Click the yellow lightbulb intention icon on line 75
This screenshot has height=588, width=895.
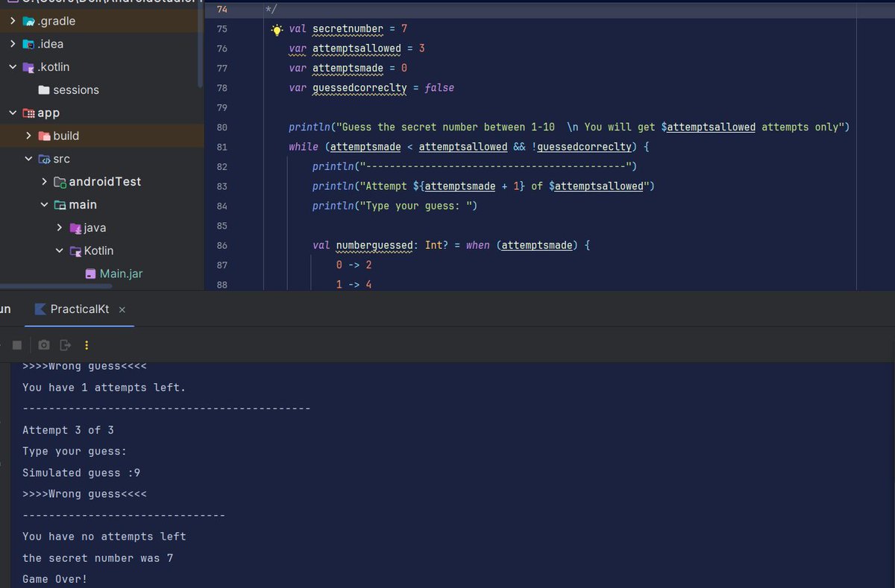pos(276,28)
